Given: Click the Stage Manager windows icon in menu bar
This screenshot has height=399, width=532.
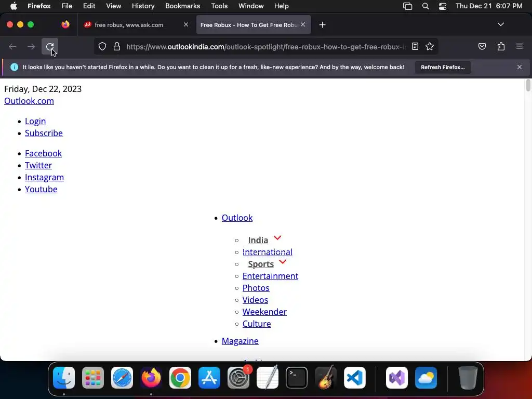Looking at the screenshot, I should (407, 6).
